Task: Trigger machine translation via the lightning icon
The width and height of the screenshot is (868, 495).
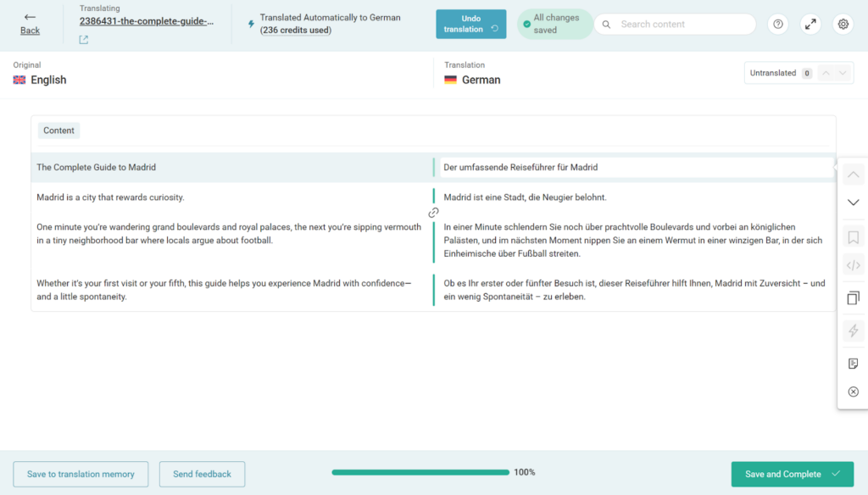Action: 853,331
